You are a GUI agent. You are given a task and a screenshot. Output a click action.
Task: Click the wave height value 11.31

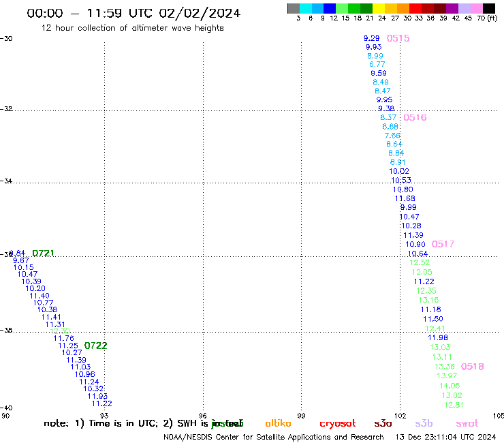pos(55,324)
